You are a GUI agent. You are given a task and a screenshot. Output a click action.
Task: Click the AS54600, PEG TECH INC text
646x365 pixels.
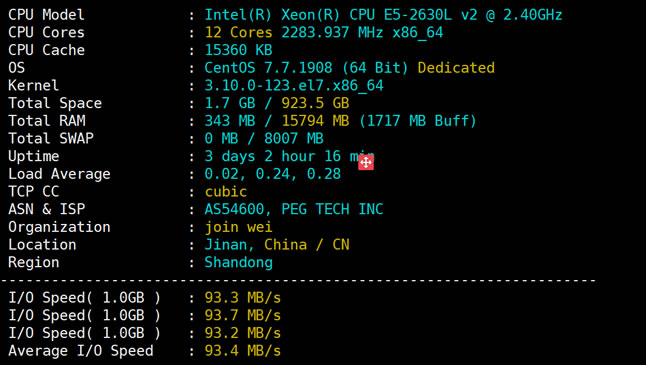click(294, 209)
